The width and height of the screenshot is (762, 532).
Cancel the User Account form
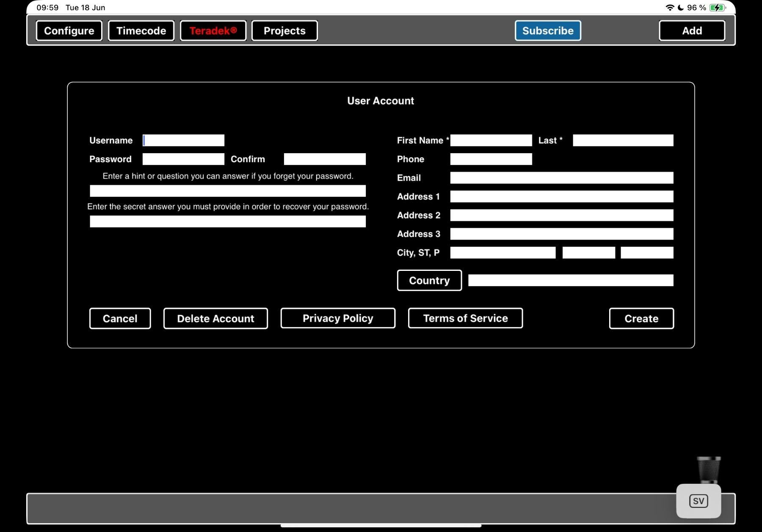tap(120, 318)
